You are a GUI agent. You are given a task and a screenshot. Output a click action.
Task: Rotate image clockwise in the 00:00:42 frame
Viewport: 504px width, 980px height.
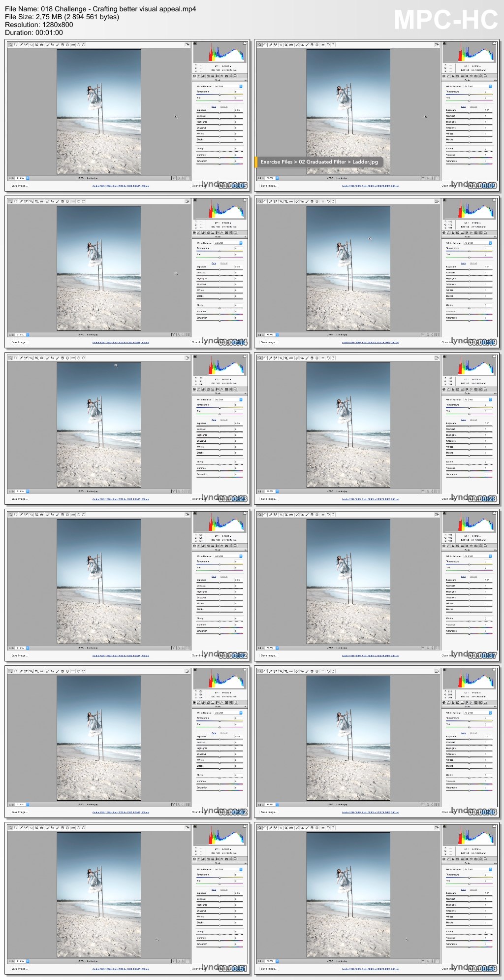tap(83, 671)
